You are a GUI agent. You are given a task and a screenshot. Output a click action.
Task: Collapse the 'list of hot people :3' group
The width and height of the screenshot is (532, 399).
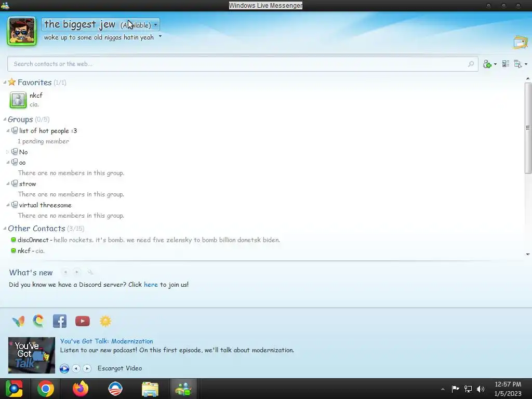(x=8, y=130)
